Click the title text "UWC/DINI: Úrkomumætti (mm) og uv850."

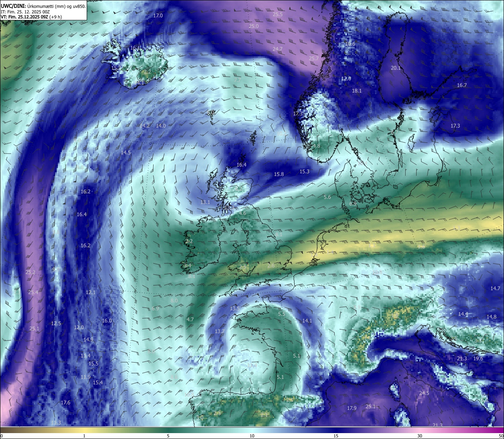(x=43, y=6)
